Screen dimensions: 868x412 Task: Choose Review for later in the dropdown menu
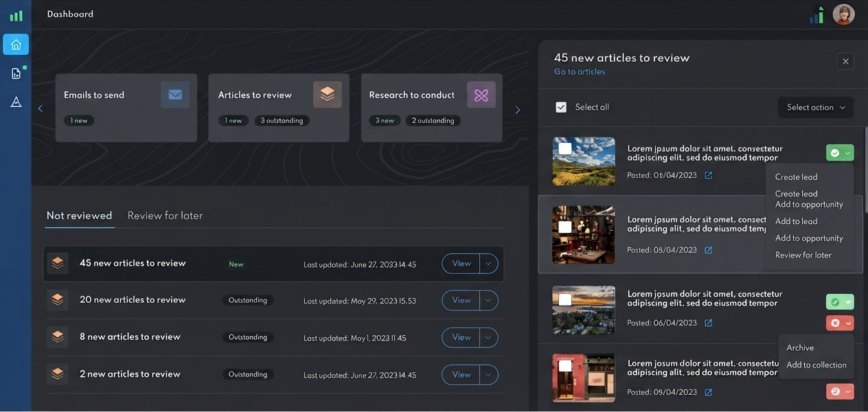tap(803, 255)
